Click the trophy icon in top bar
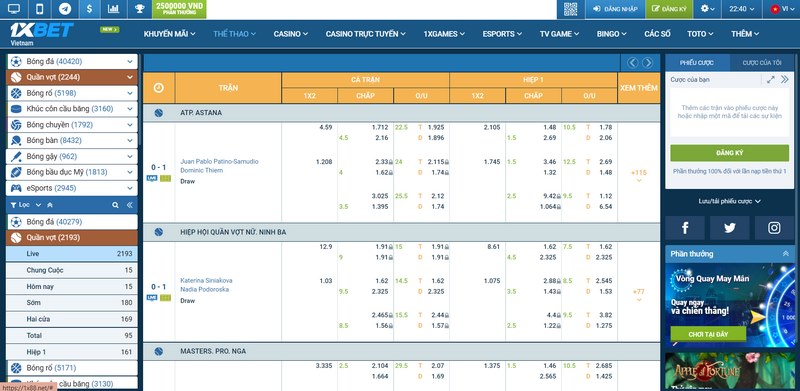The width and height of the screenshot is (800, 391). [139, 9]
